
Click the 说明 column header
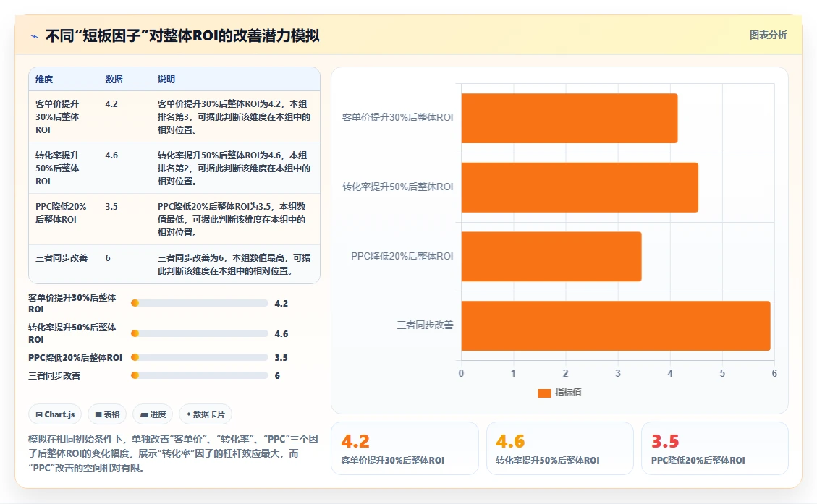pos(166,79)
